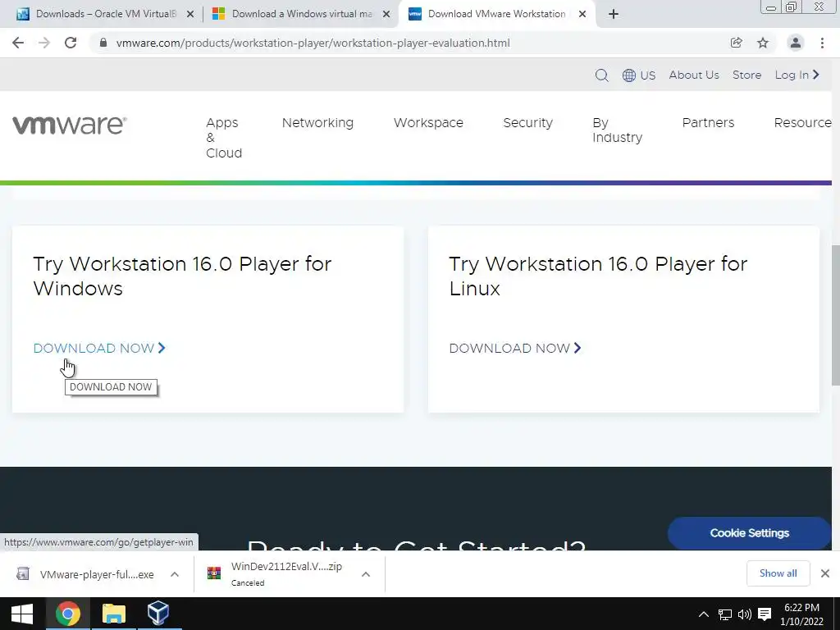Open the network tray icon
This screenshot has height=630, width=840.
[725, 614]
